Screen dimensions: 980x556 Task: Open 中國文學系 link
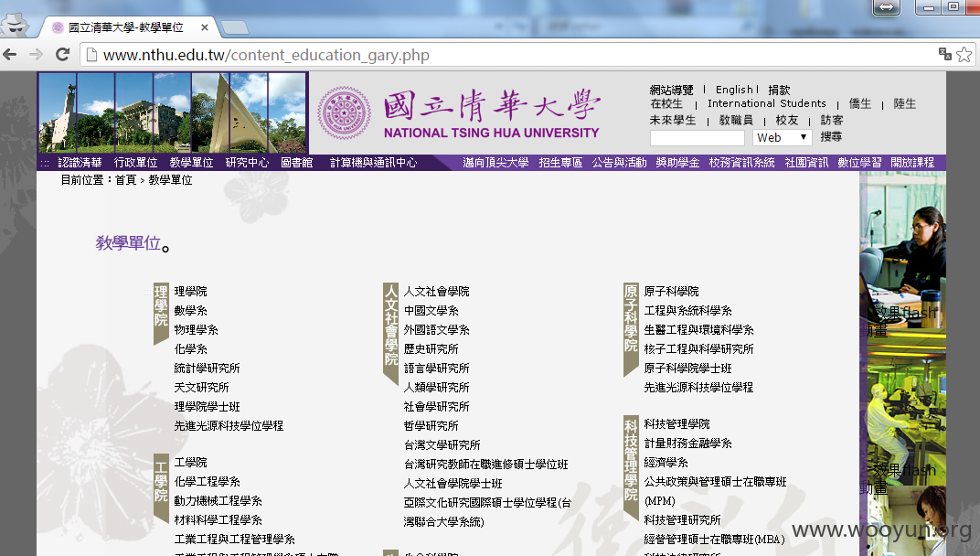tap(431, 311)
